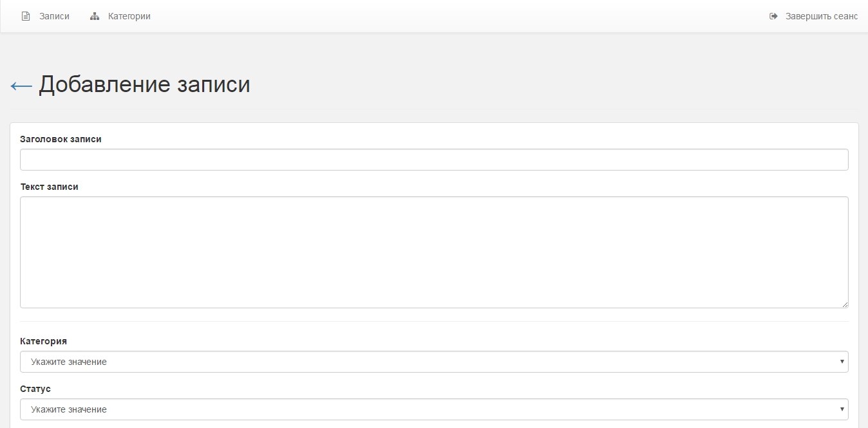Viewport: 868px width, 428px height.
Task: Open the Статус select box
Action: 434,409
